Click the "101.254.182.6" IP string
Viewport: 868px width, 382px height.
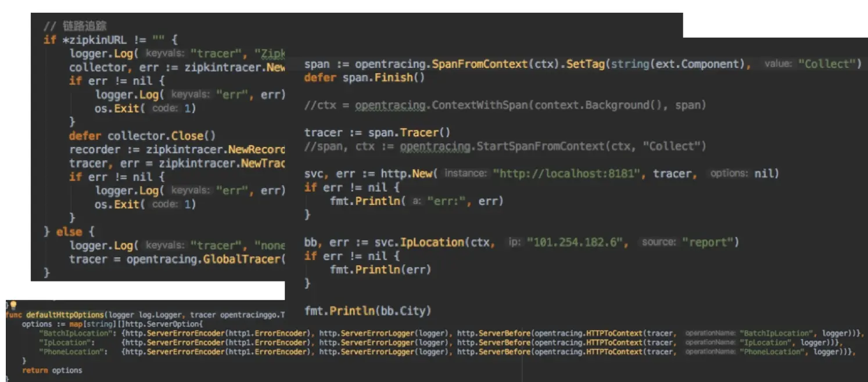pyautogui.click(x=575, y=242)
